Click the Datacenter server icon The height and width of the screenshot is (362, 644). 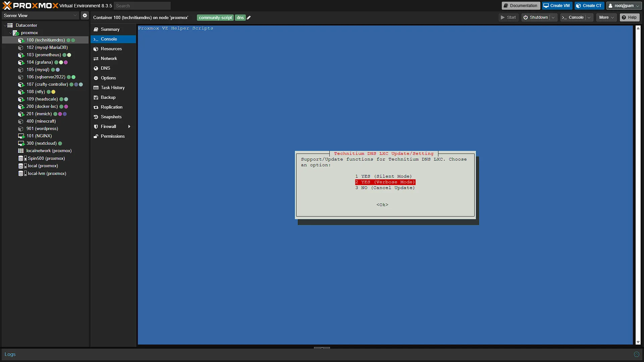pyautogui.click(x=10, y=25)
